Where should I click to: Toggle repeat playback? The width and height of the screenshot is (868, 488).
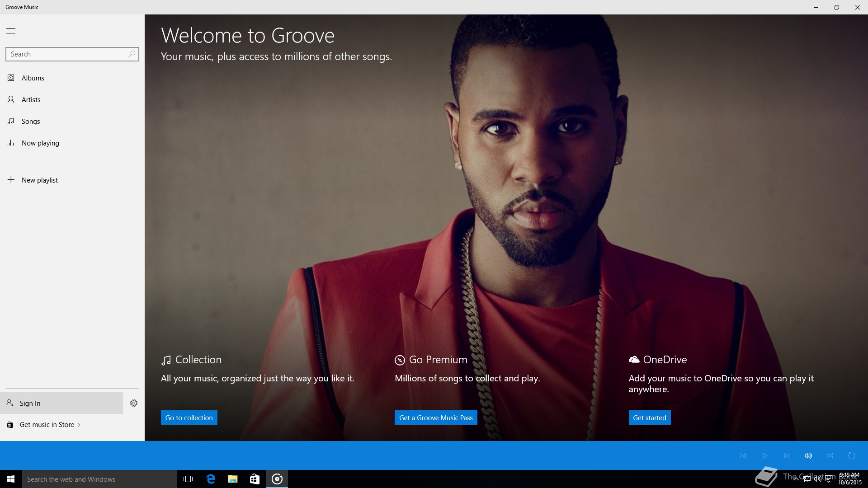(851, 455)
